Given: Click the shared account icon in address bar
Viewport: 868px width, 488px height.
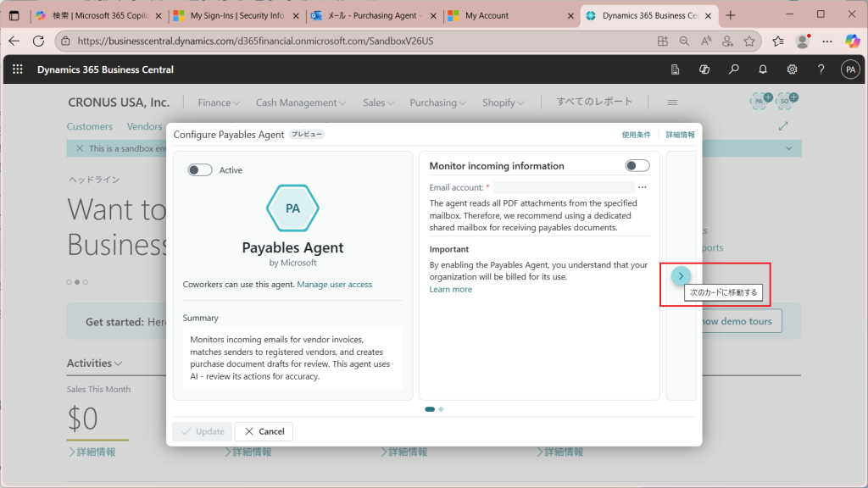Looking at the screenshot, I should (727, 41).
